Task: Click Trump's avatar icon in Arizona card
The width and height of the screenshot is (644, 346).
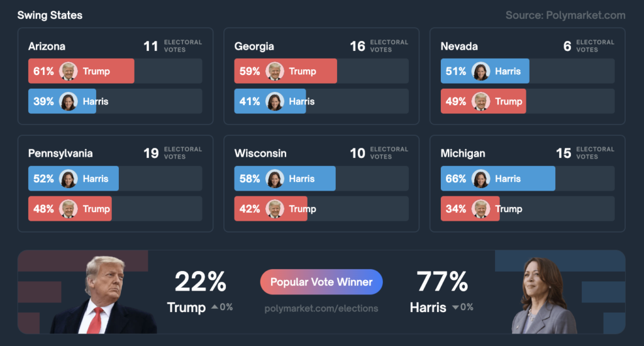Action: [69, 71]
